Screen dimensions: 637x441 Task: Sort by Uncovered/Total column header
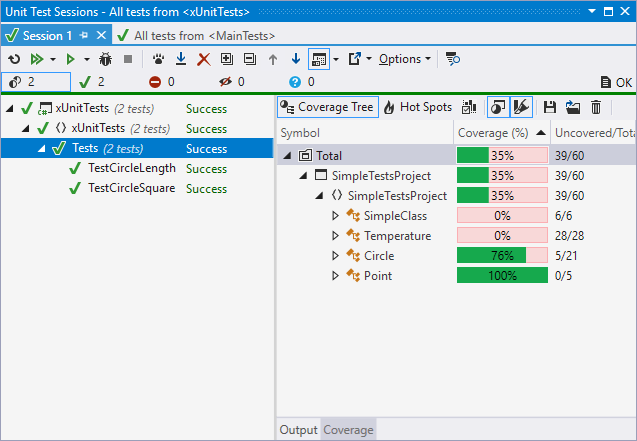pos(594,133)
